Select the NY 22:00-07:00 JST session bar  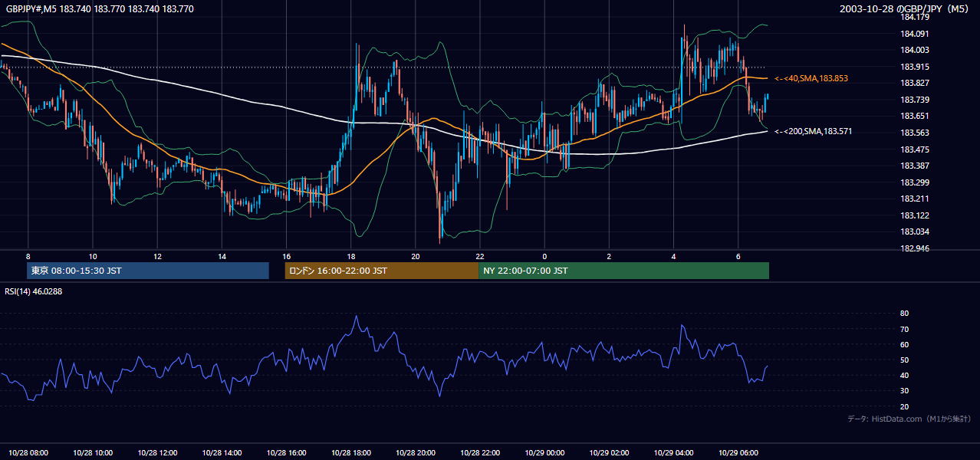coord(623,271)
